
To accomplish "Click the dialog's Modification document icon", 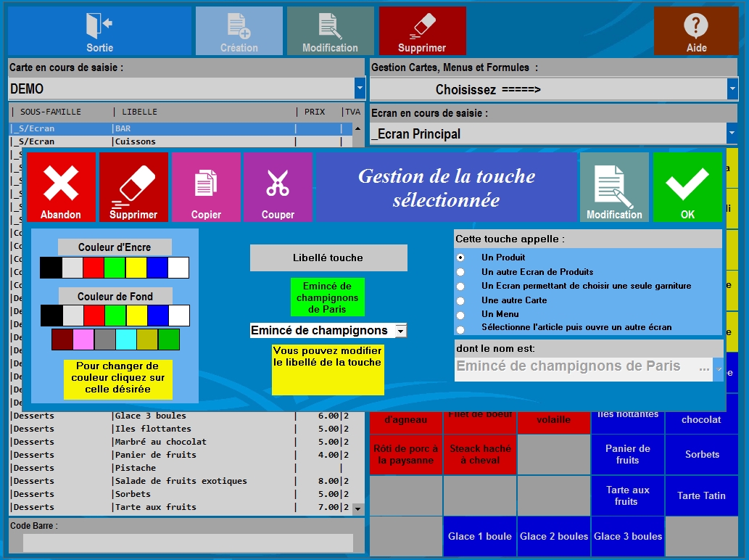I will 613,184.
